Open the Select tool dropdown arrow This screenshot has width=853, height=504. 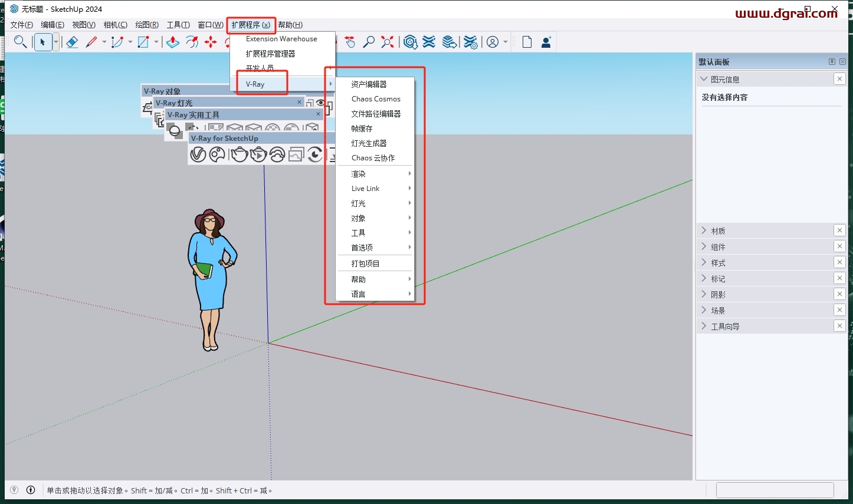(56, 42)
